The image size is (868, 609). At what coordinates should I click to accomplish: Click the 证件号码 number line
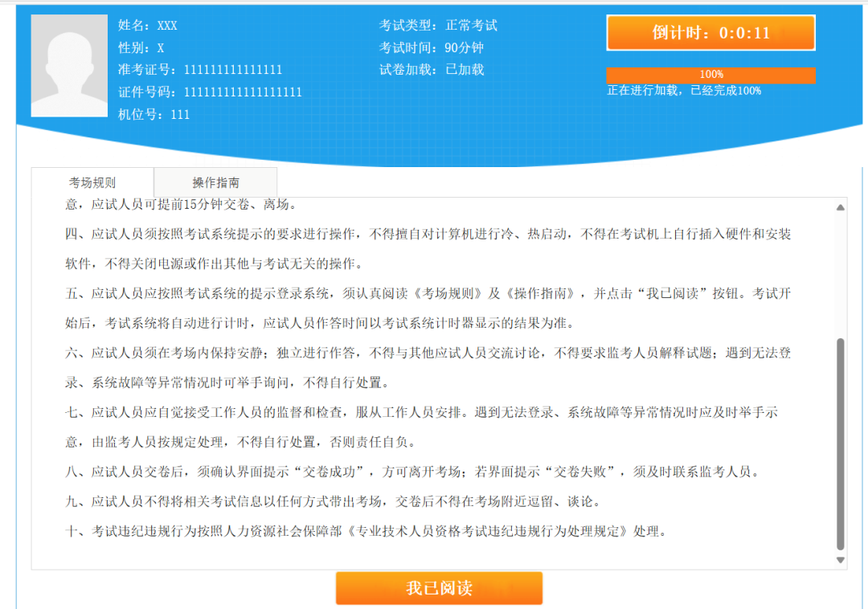point(210,92)
